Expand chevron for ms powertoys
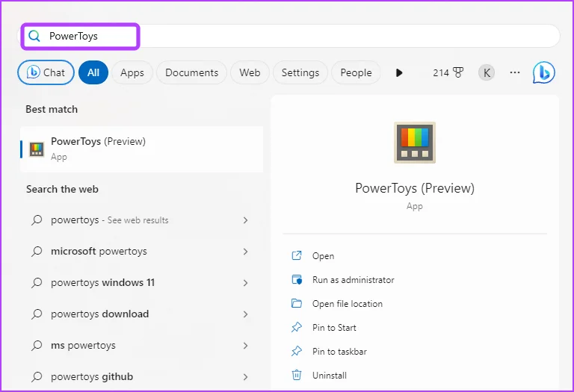The image size is (574, 392). [246, 346]
